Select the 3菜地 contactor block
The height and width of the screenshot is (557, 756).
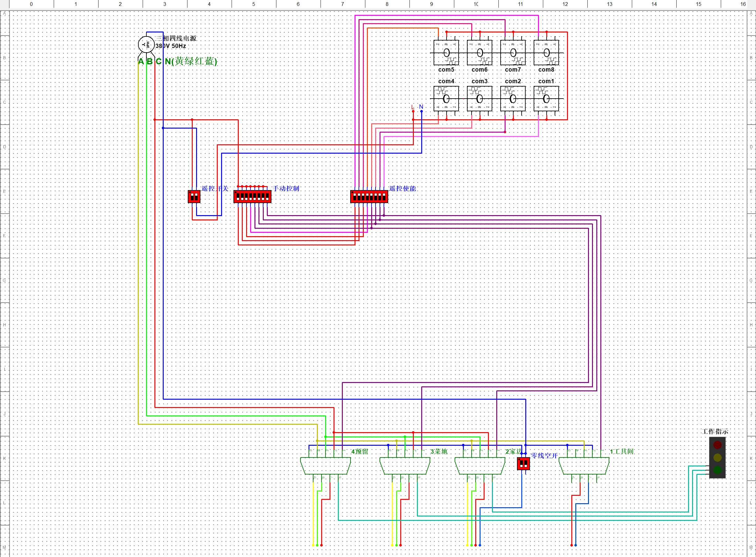click(405, 466)
